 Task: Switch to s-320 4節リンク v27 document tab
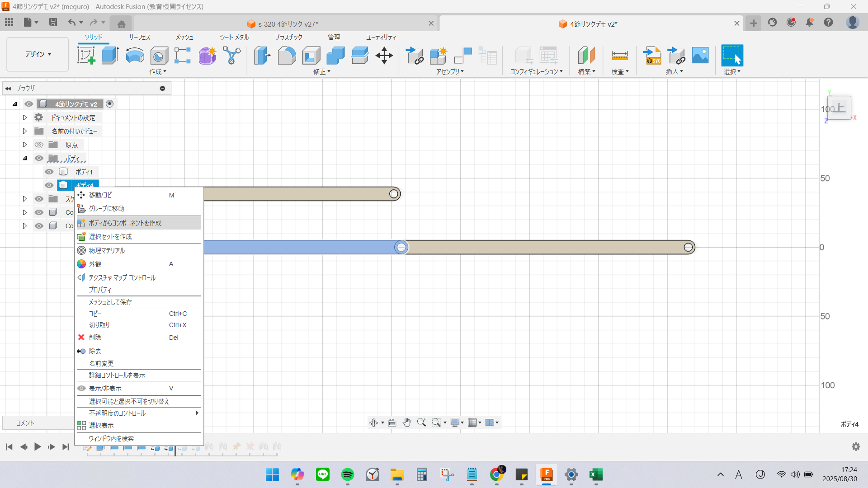coord(287,24)
